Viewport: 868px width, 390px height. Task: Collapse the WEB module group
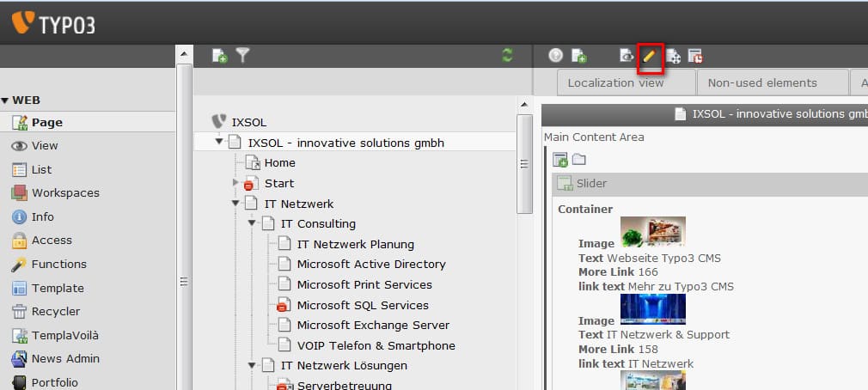(5, 101)
